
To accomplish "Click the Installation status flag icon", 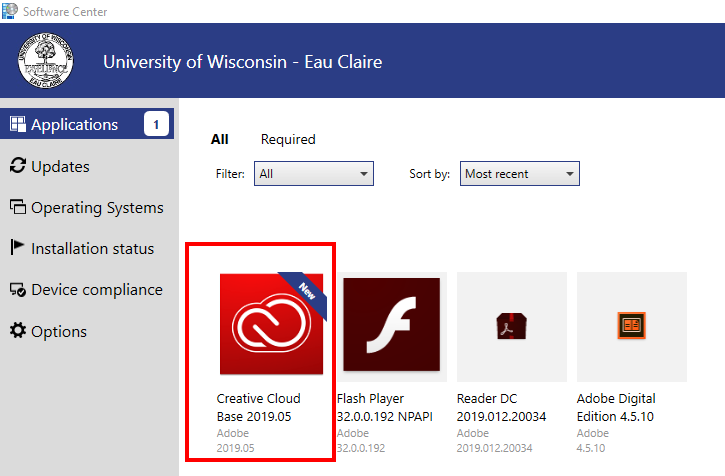I will 17,248.
